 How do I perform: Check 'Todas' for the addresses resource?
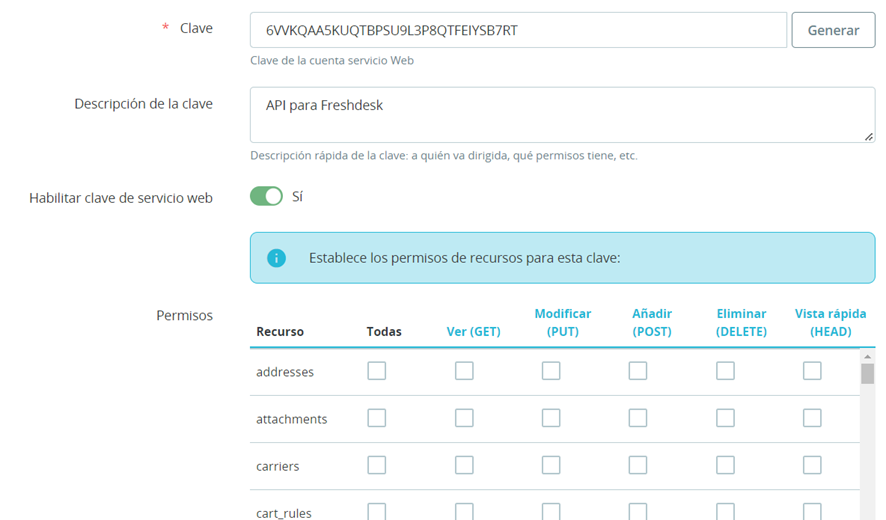376,371
